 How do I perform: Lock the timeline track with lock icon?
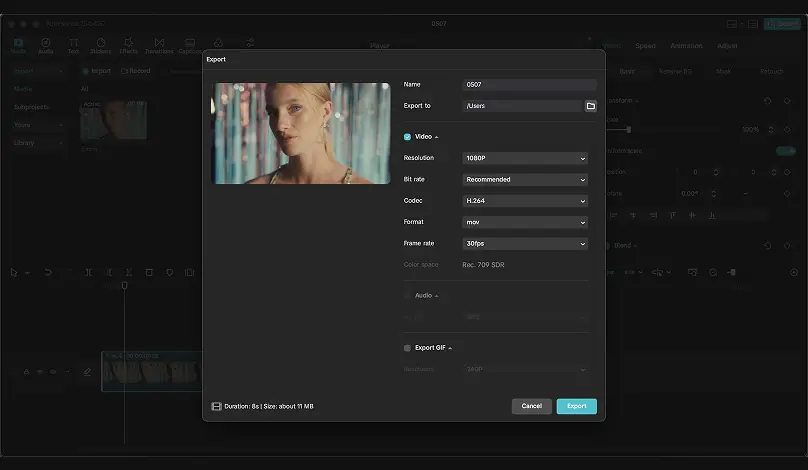[26, 372]
